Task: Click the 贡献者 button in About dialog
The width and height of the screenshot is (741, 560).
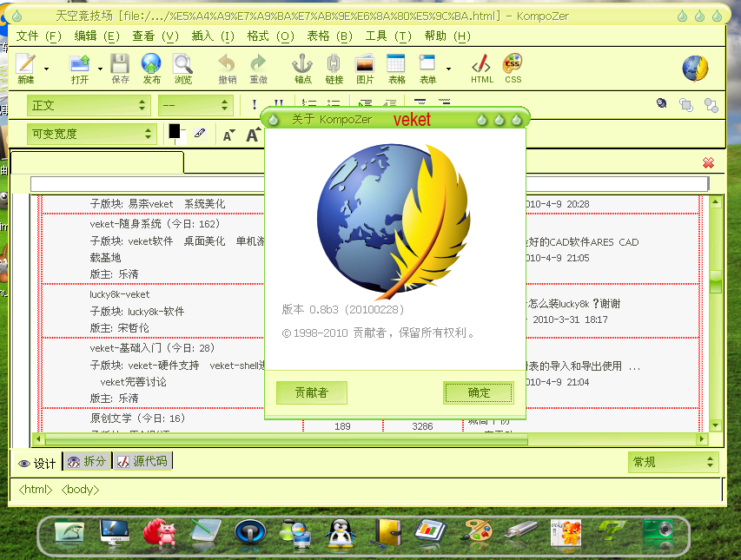Action: (311, 392)
